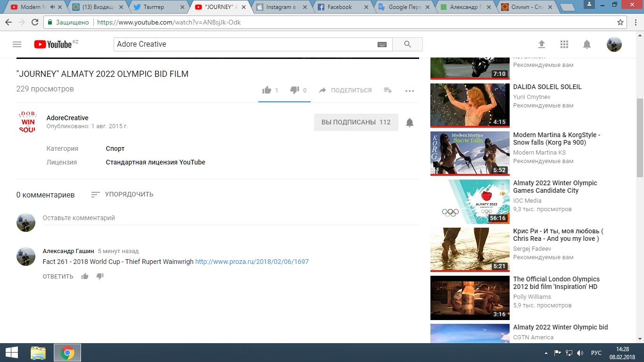The image size is (644, 362).
Task: Open the new tab button
Action: [x=567, y=8]
